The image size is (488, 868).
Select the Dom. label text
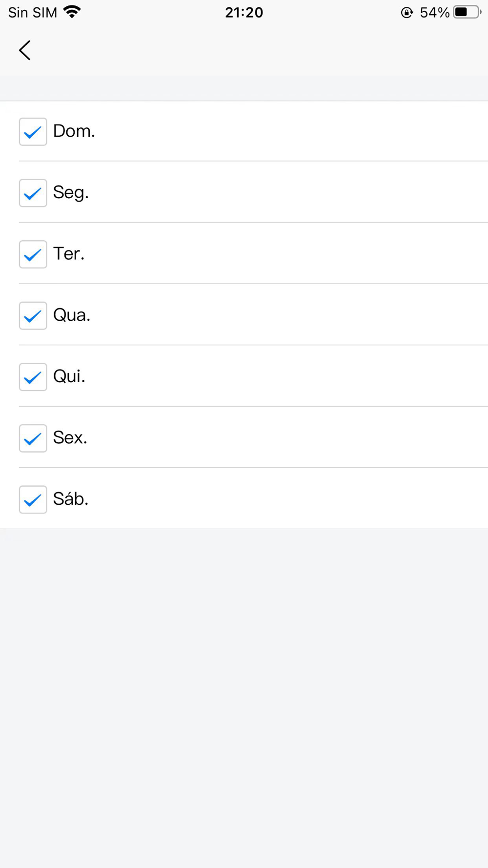(74, 131)
